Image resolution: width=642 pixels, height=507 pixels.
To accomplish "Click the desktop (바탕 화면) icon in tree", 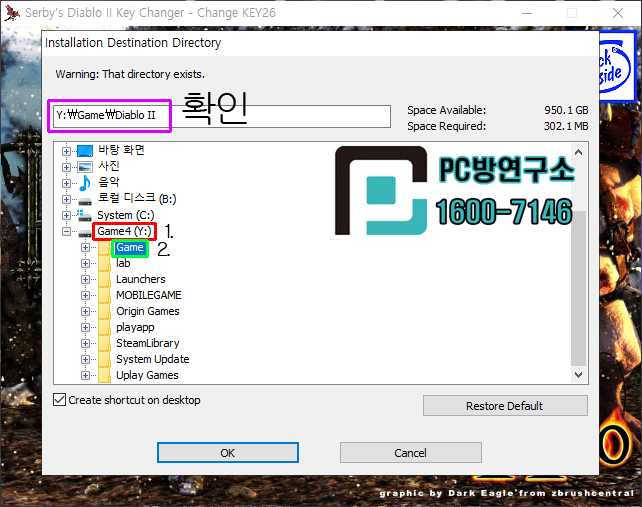I will [85, 151].
